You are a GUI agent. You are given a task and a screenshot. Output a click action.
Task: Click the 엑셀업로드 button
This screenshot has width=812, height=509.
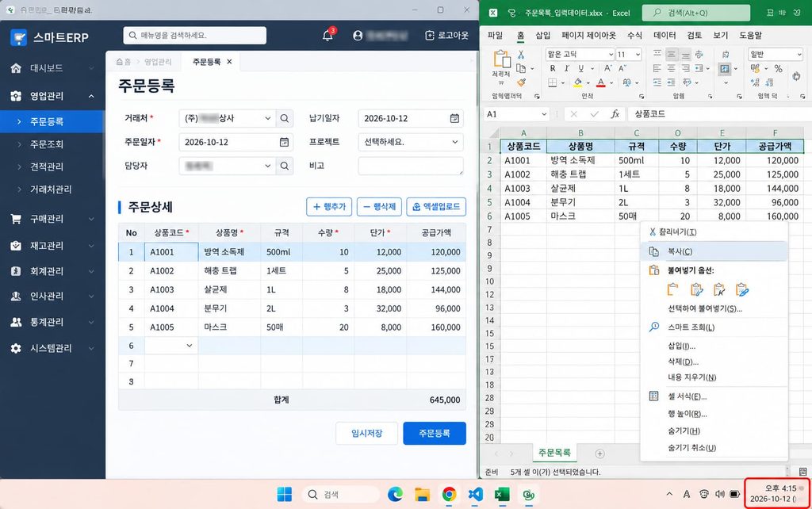coord(436,207)
